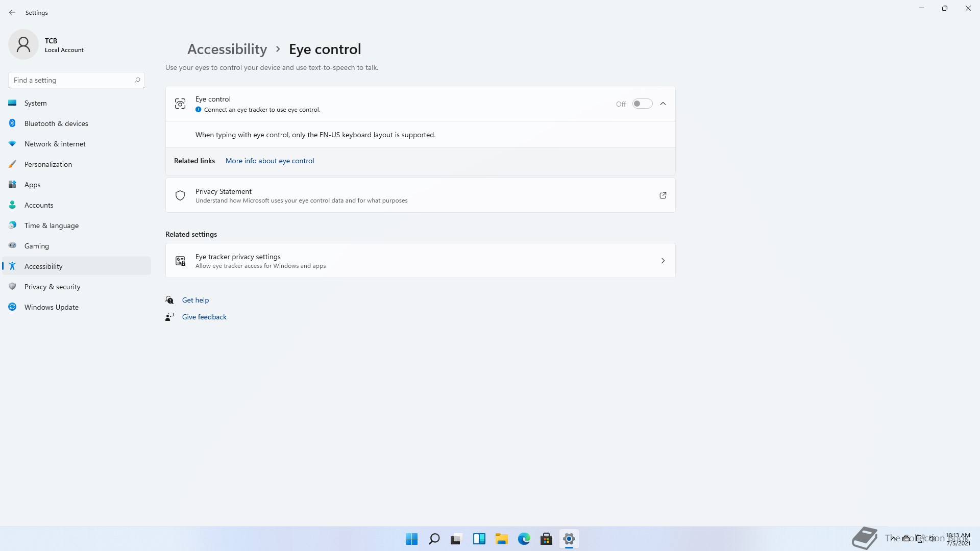
Task: Open Accounts settings
Action: (77, 205)
